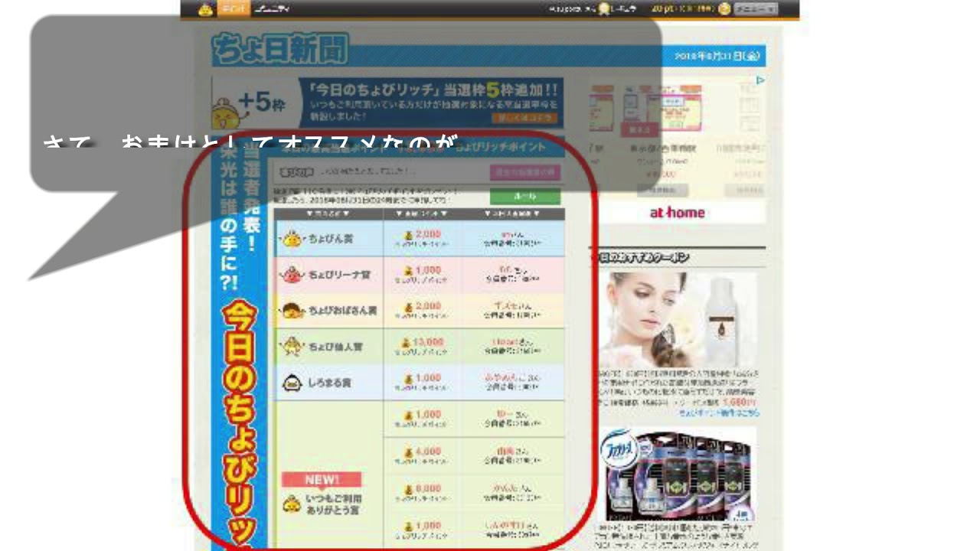
Task: Click the pink button above winners table
Action: [525, 172]
